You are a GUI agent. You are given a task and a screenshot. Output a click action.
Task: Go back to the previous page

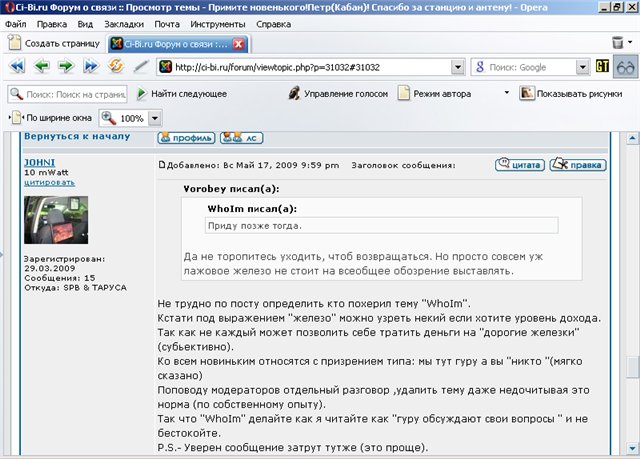[x=42, y=67]
